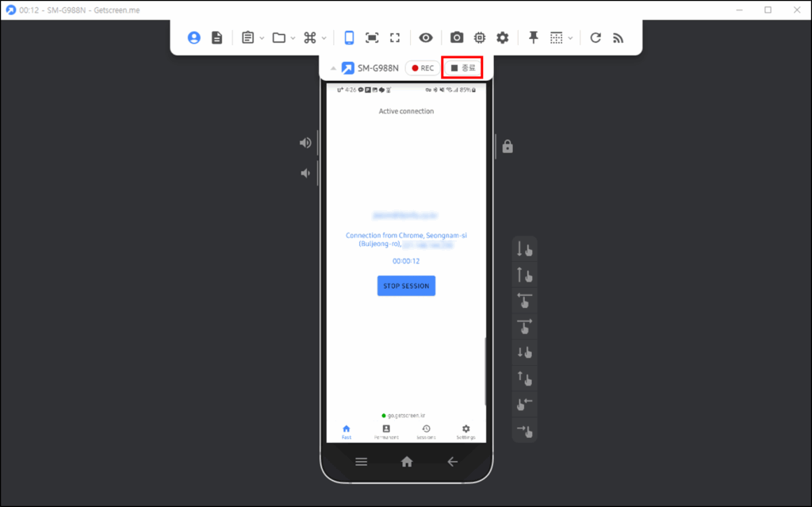Take a screenshot with the camera icon
This screenshot has height=507, width=812.
[457, 37]
